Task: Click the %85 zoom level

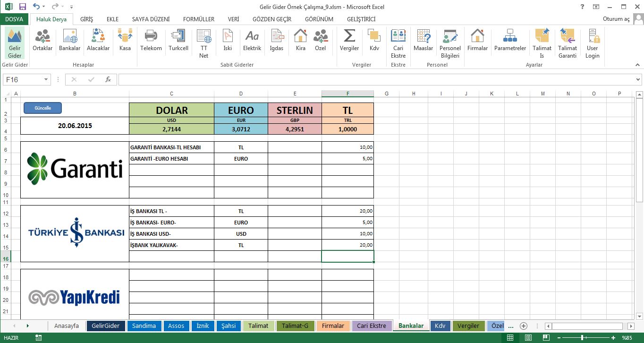Action: (x=627, y=338)
